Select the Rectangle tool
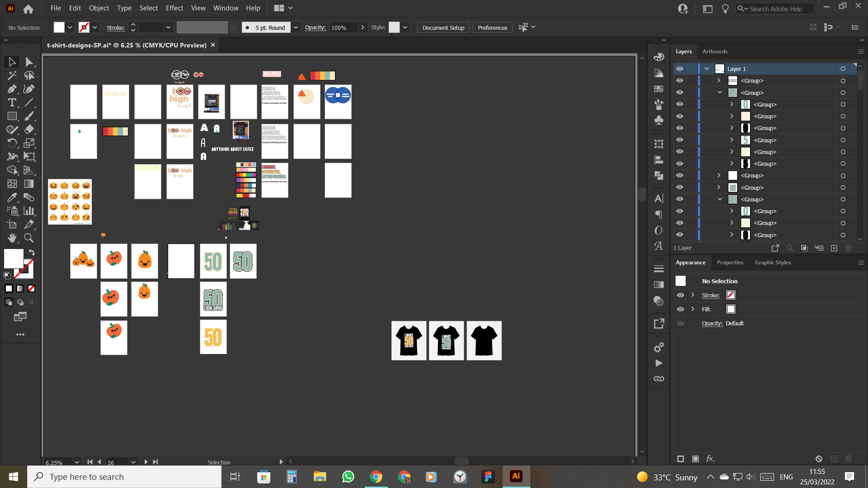 pyautogui.click(x=12, y=116)
